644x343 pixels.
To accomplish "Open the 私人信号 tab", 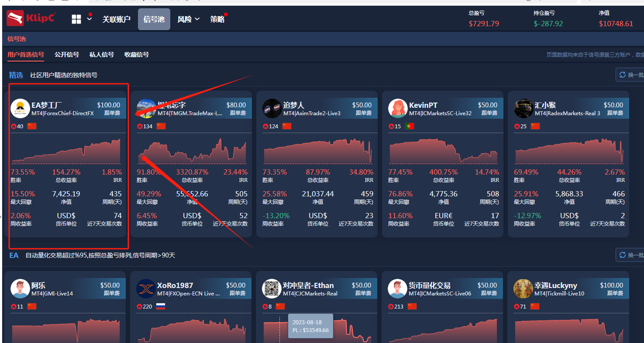I will coord(101,55).
